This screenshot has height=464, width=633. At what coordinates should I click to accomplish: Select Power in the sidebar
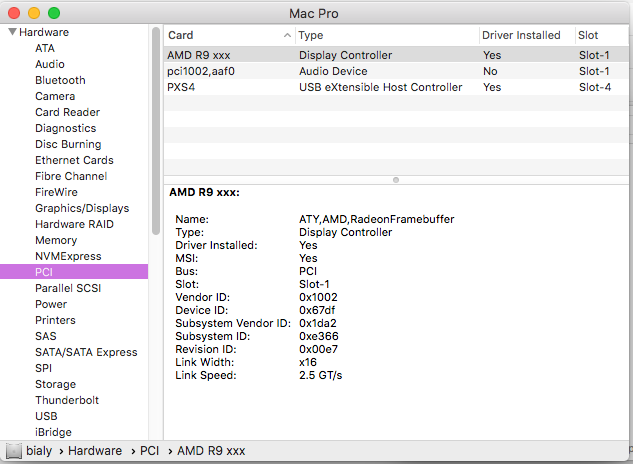[x=51, y=304]
